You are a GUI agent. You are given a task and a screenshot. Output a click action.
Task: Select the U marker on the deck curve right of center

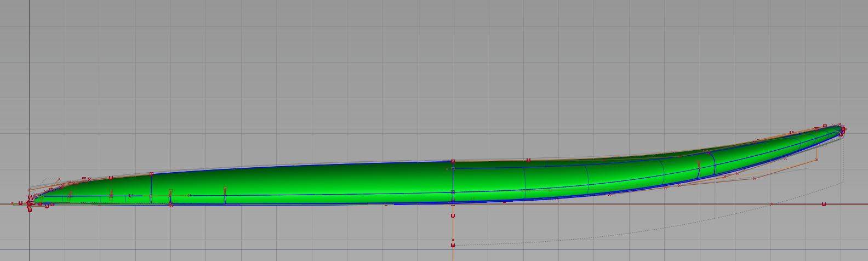point(528,160)
